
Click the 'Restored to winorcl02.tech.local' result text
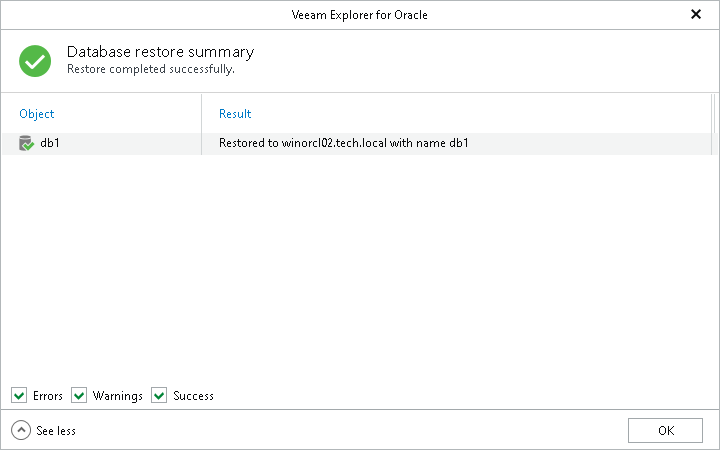[x=344, y=144]
